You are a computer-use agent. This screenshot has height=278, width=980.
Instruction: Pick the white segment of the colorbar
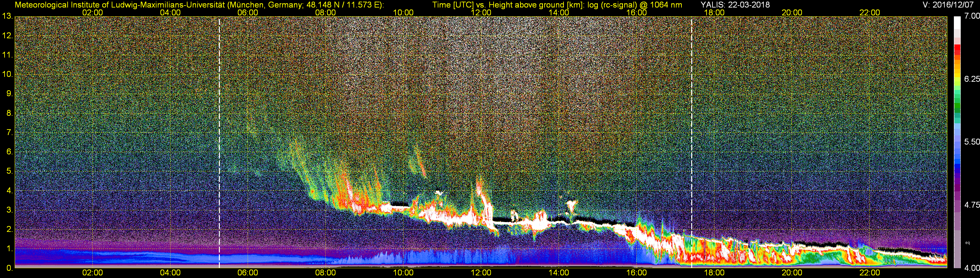[957, 23]
